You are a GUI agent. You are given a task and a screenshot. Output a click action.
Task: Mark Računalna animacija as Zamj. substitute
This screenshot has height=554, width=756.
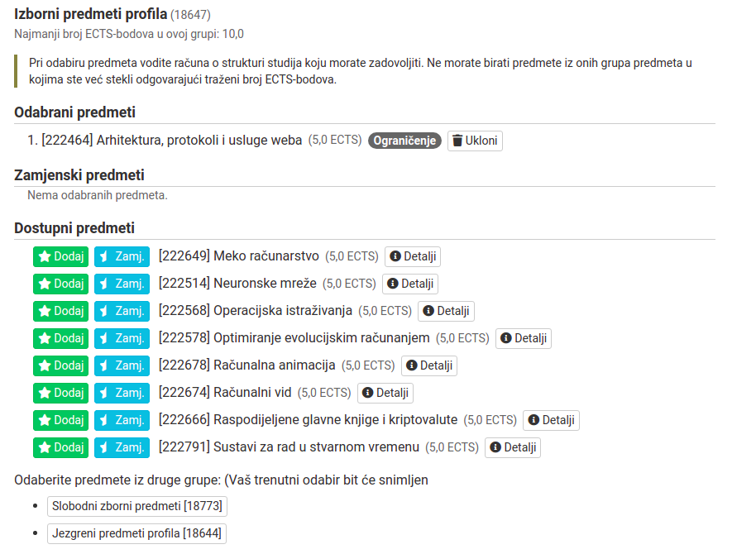click(122, 365)
